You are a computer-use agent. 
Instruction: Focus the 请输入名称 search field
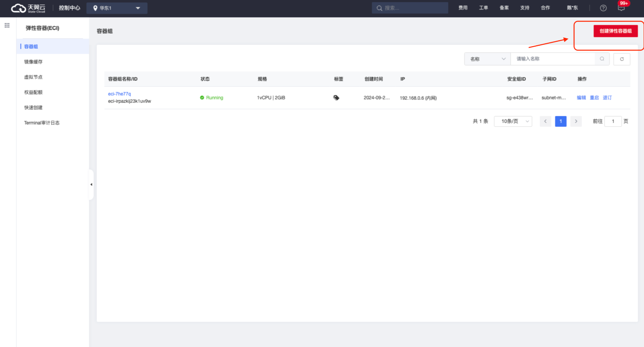click(553, 59)
